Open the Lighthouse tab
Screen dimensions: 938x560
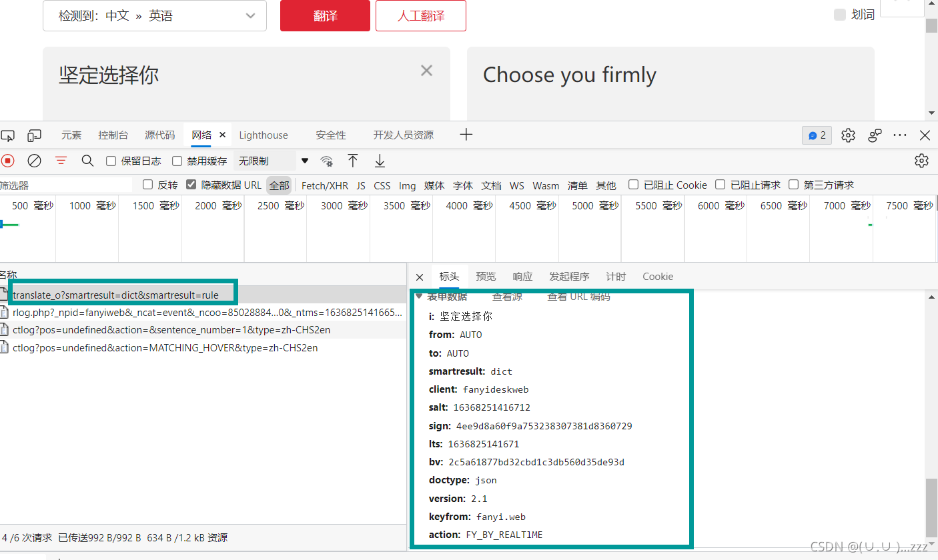tap(264, 135)
